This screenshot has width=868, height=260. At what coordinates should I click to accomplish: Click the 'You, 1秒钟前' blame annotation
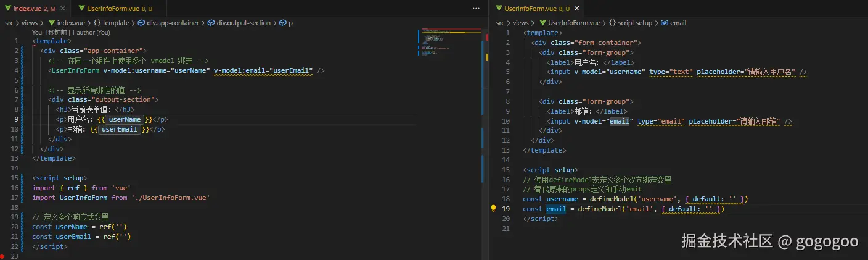tap(49, 32)
